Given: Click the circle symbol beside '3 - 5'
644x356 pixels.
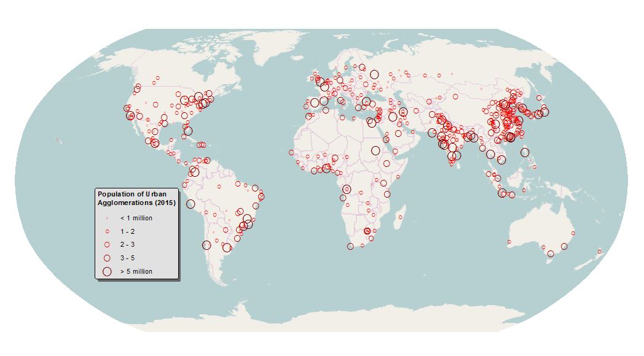Looking at the screenshot, I should (x=107, y=258).
